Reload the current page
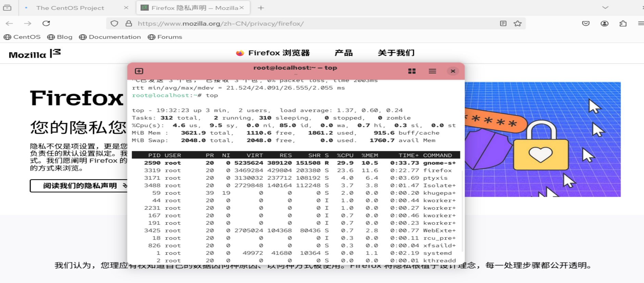This screenshot has height=283, width=644. tap(46, 23)
